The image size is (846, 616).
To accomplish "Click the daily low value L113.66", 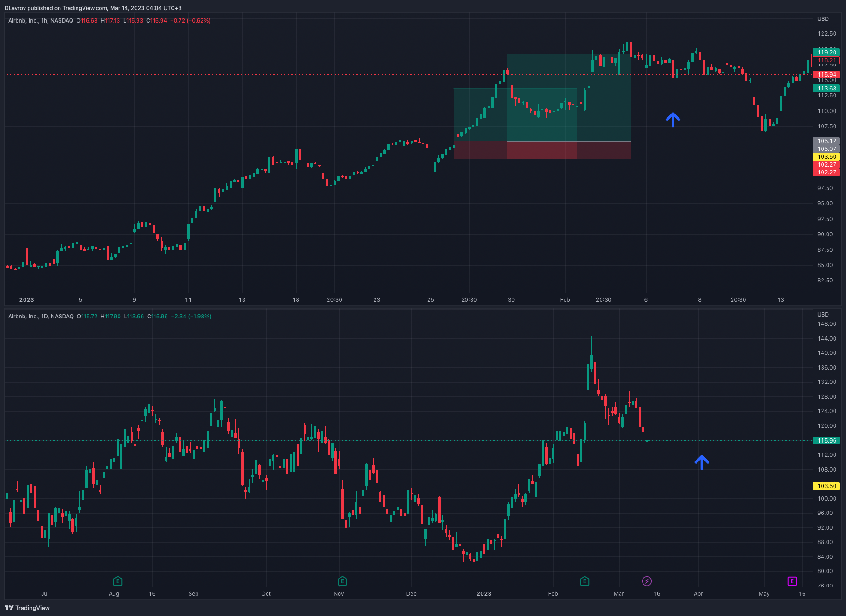I will coord(134,317).
